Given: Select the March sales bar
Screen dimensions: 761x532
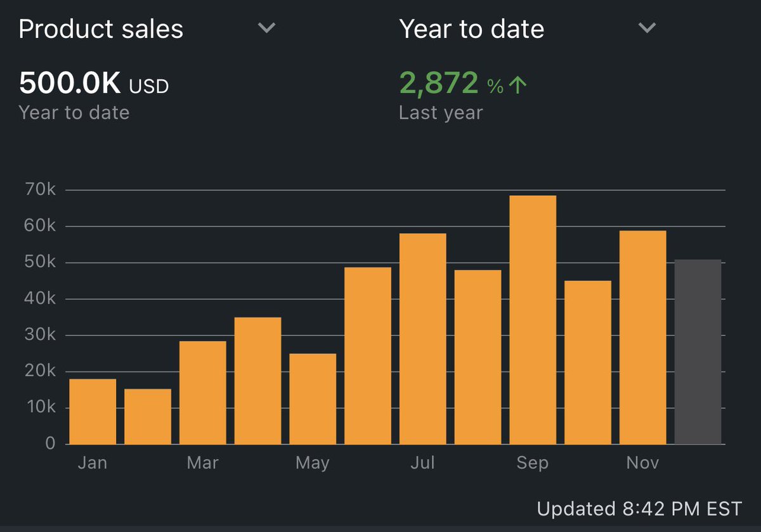Looking at the screenshot, I should tap(203, 393).
